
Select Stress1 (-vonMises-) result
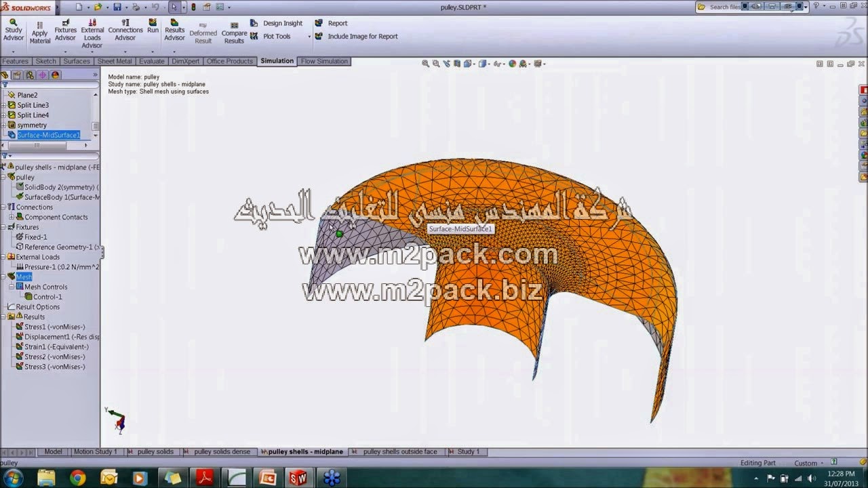click(54, 327)
